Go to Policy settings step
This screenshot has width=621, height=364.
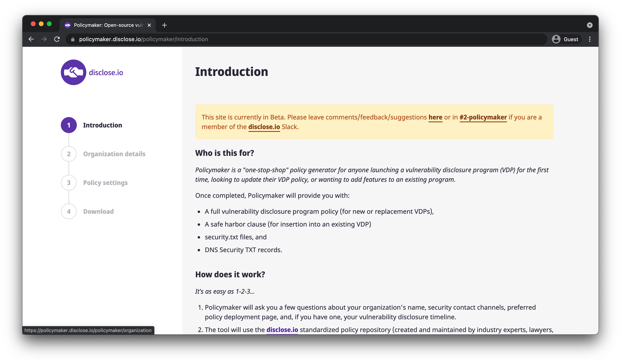[105, 183]
